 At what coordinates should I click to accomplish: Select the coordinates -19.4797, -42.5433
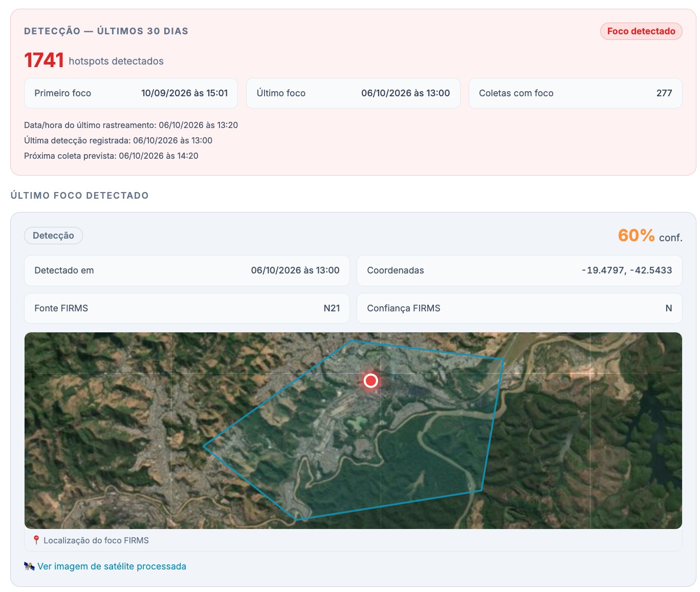tap(627, 270)
